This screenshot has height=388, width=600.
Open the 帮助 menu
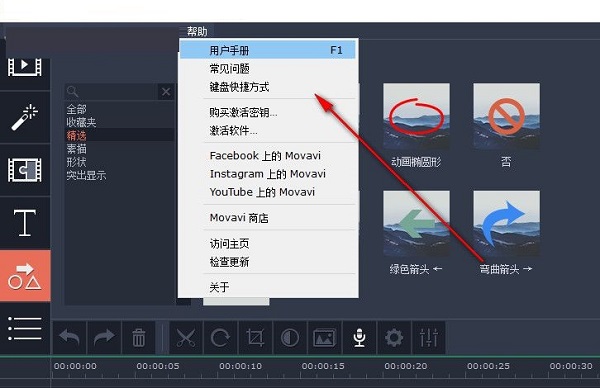coord(197,31)
